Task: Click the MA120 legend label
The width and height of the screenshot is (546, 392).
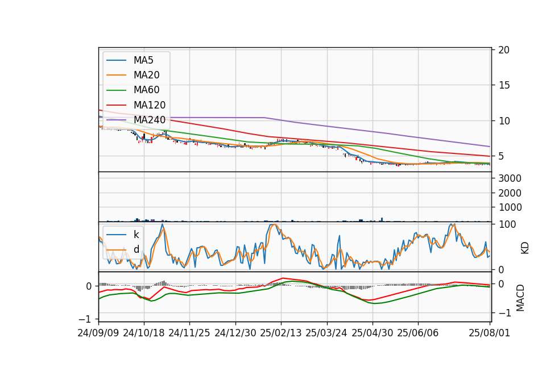Action: (150, 105)
